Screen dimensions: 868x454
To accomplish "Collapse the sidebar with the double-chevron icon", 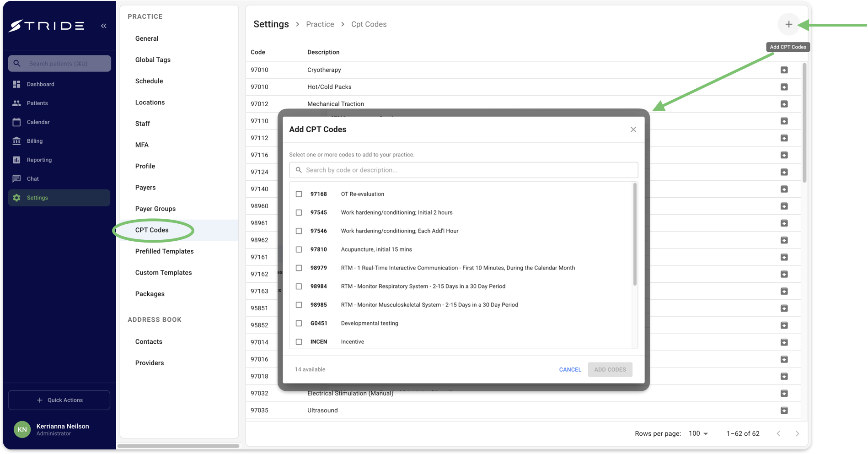I will tap(104, 26).
